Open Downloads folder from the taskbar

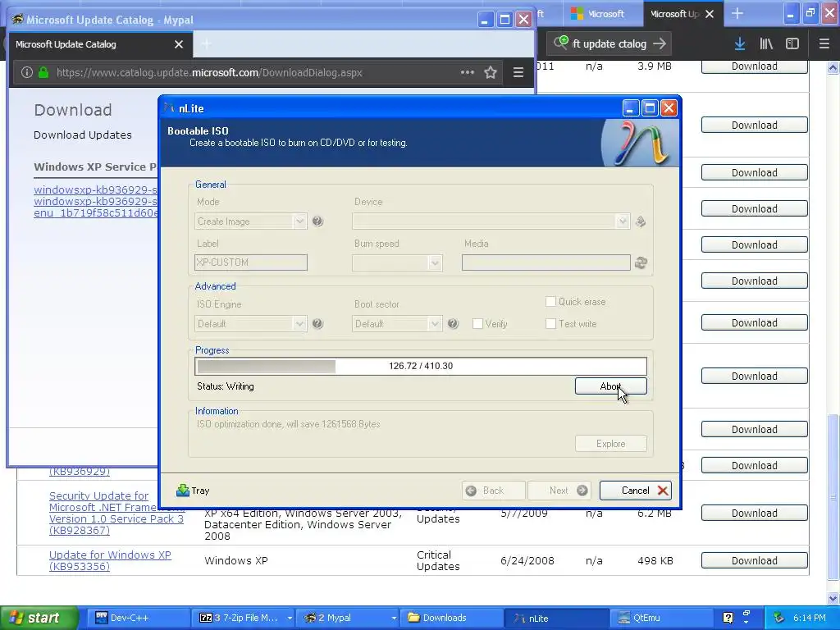click(451, 618)
